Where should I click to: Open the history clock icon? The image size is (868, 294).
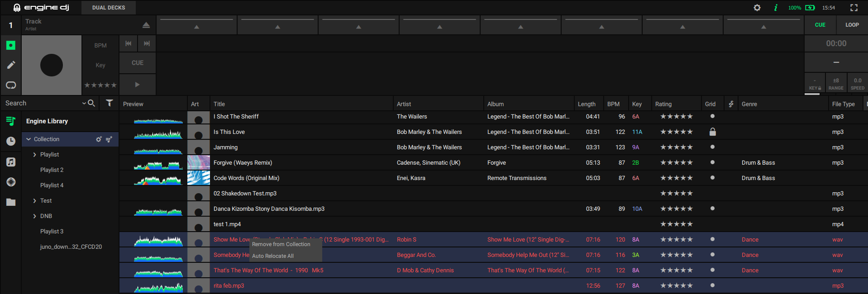point(11,141)
